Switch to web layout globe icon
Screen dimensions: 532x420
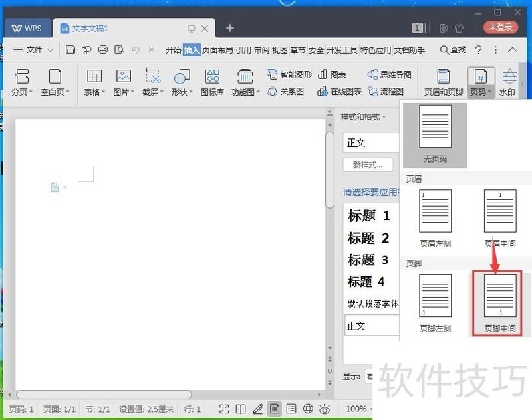(x=308, y=409)
